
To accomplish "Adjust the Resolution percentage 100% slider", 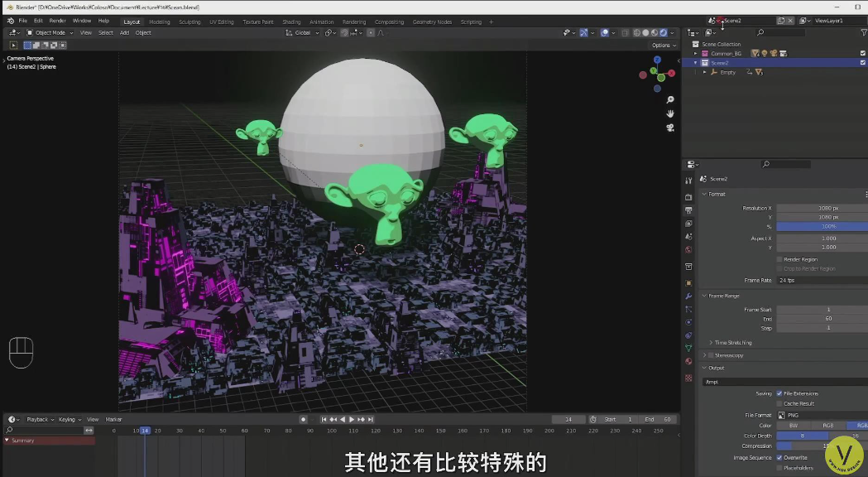I will pyautogui.click(x=822, y=226).
